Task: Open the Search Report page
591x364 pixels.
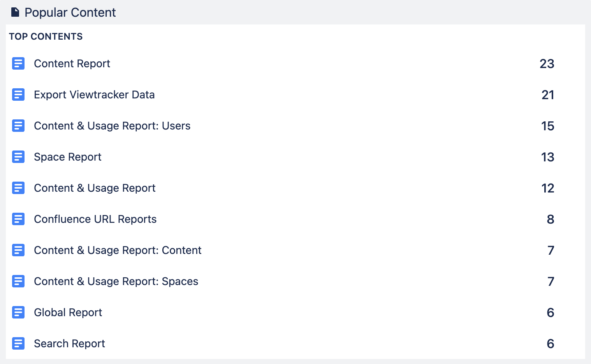Action: click(x=70, y=343)
